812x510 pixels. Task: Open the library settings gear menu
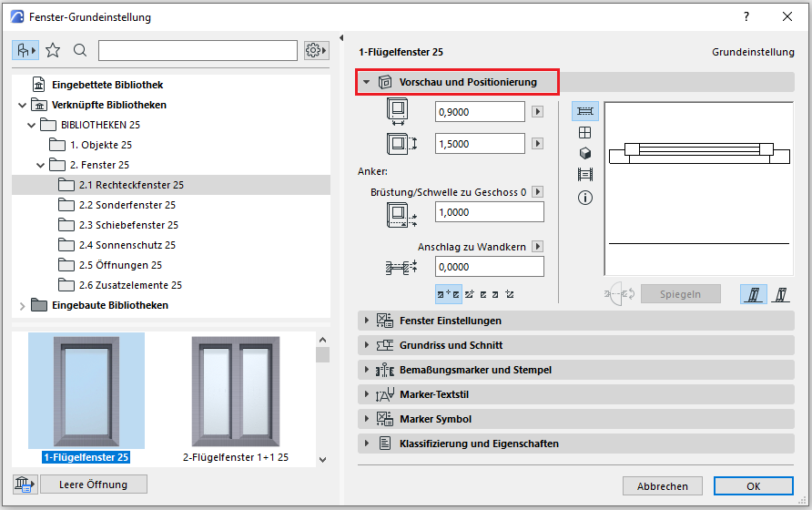tap(316, 50)
